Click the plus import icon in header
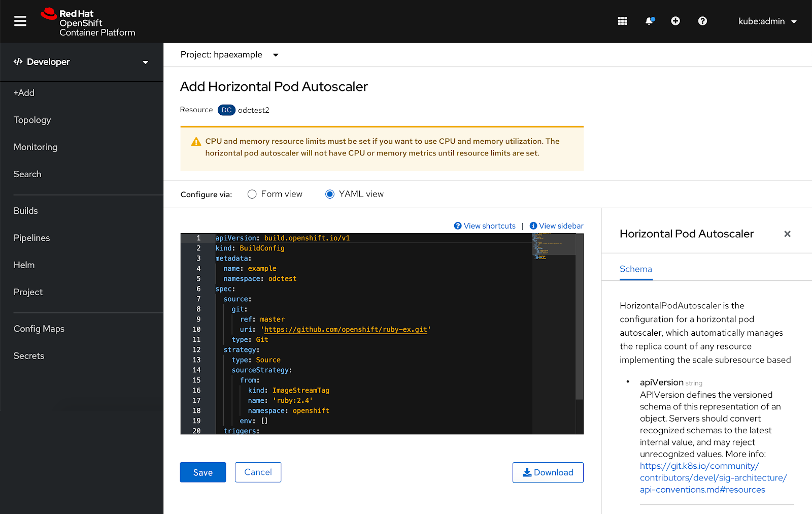This screenshot has width=812, height=514. [675, 21]
